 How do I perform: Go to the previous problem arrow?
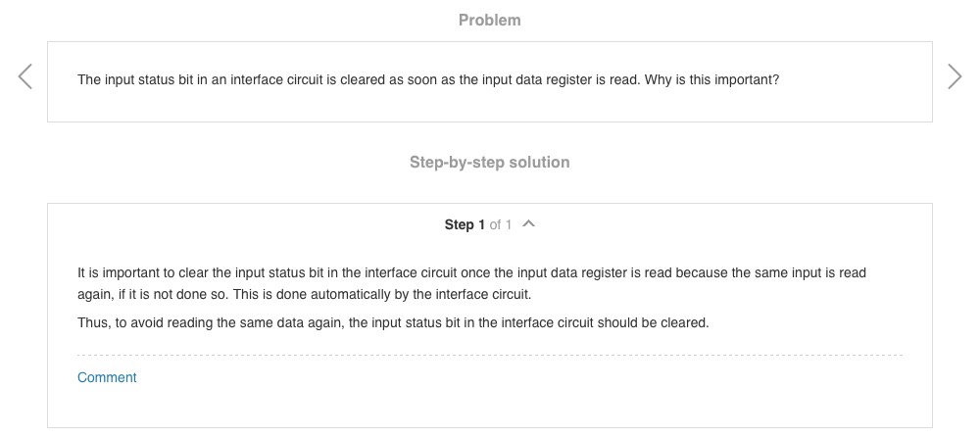point(25,77)
